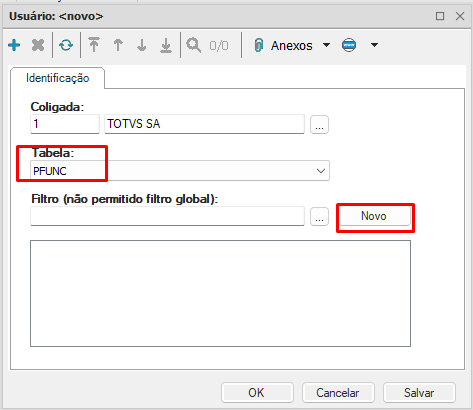The height and width of the screenshot is (410, 473).
Task: Click the Novo filter button
Action: coord(374,216)
